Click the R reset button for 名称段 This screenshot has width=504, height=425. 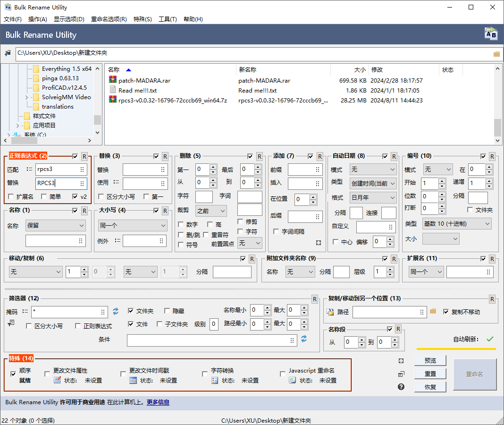[x=398, y=329]
